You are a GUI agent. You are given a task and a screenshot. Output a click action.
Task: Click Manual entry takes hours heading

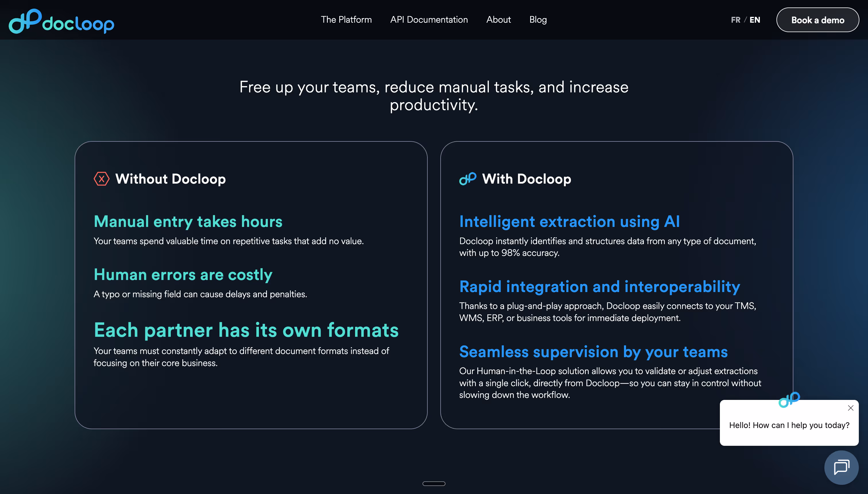point(188,221)
